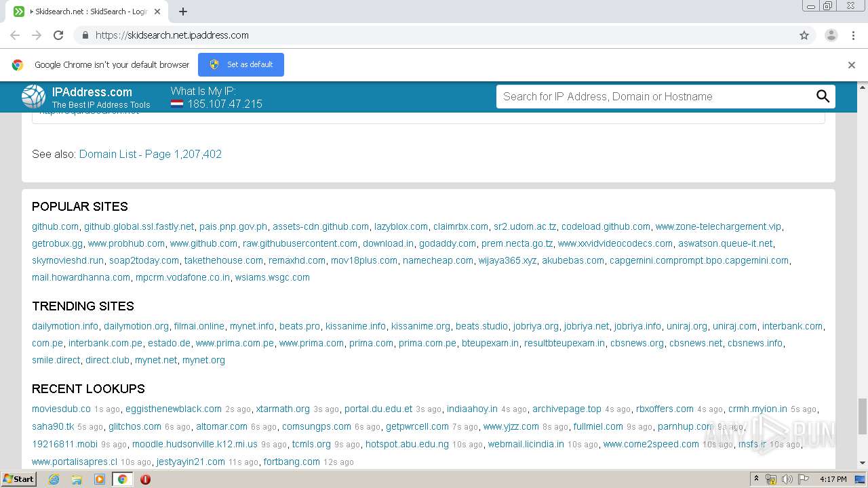Open the hotspot.abu.edu.ng recent lookup
868x488 pixels.
[407, 444]
